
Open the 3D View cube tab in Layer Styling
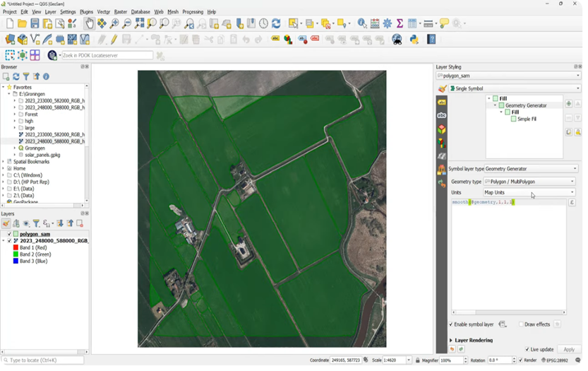coord(442,129)
